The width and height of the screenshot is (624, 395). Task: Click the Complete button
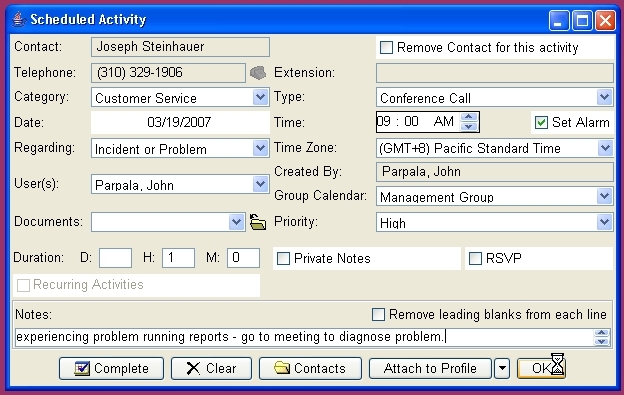coord(111,368)
